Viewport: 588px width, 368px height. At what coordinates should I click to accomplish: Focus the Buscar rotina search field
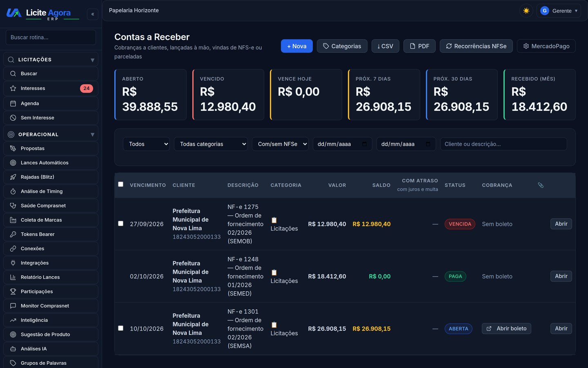[x=51, y=37]
